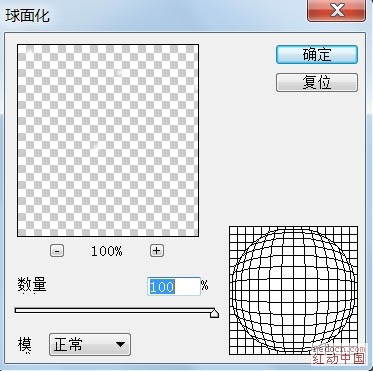Click the 100% preview zoom value
This screenshot has width=373, height=371.
click(107, 251)
